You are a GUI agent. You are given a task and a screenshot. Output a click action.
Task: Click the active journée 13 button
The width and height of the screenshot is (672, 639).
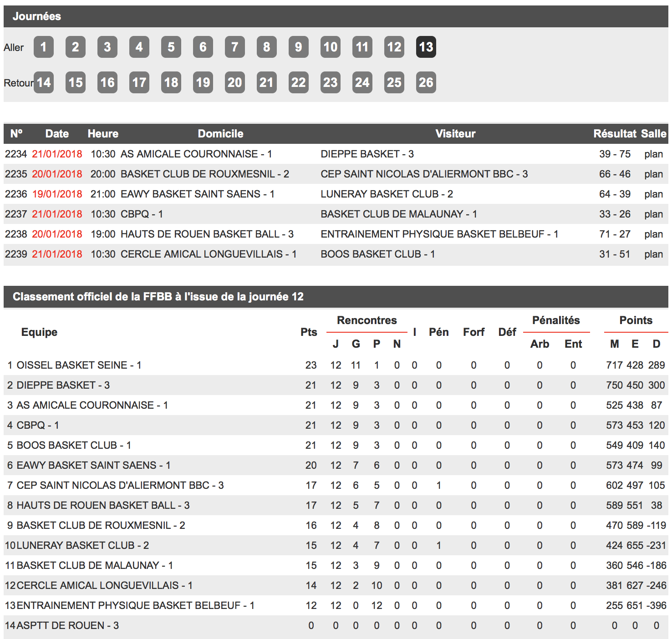pyautogui.click(x=426, y=47)
